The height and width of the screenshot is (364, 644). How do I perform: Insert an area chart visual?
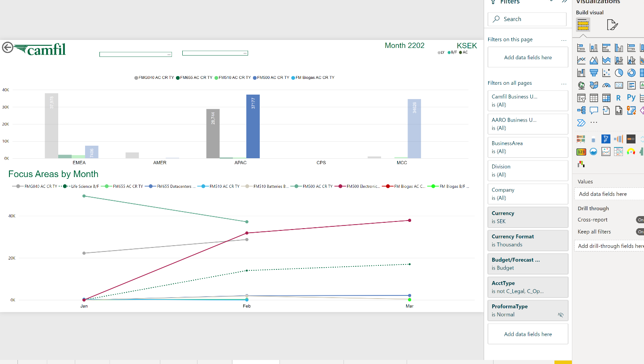594,60
